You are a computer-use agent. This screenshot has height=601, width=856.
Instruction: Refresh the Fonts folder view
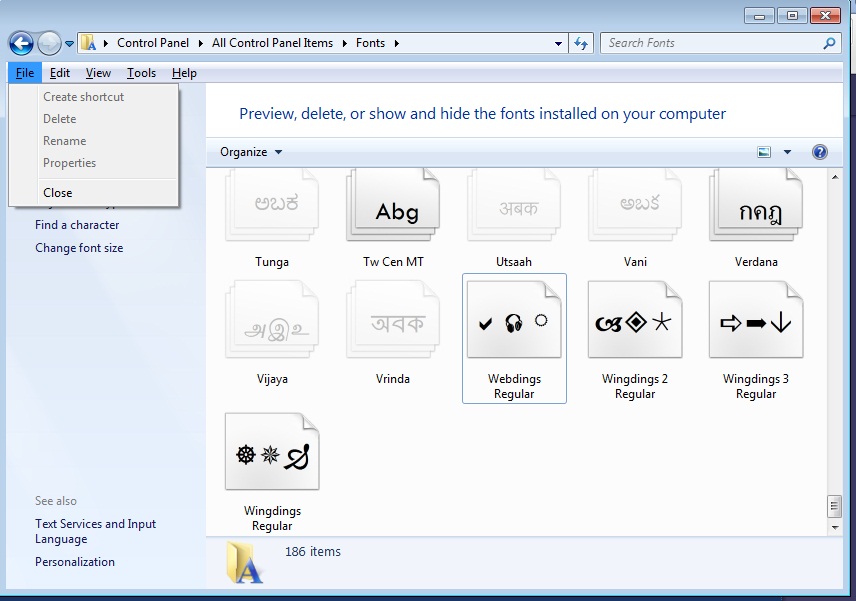point(581,43)
